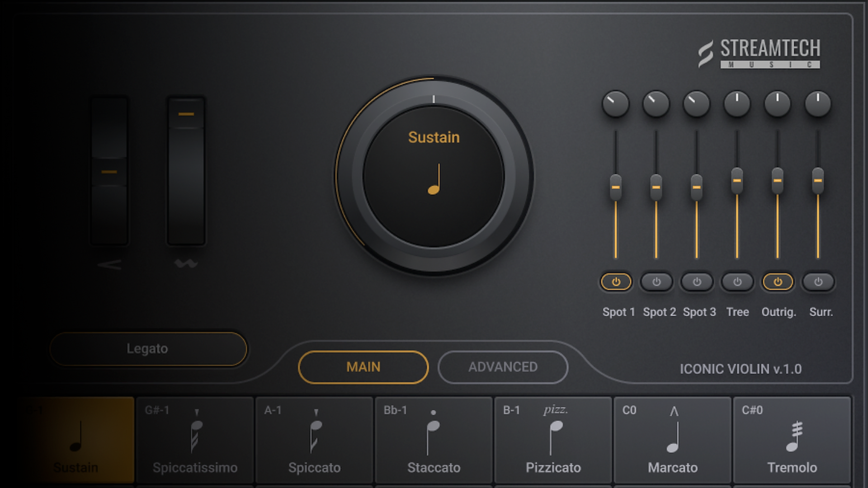Turn the pan knob above Spot 1
The width and height of the screenshot is (868, 488).
click(616, 103)
